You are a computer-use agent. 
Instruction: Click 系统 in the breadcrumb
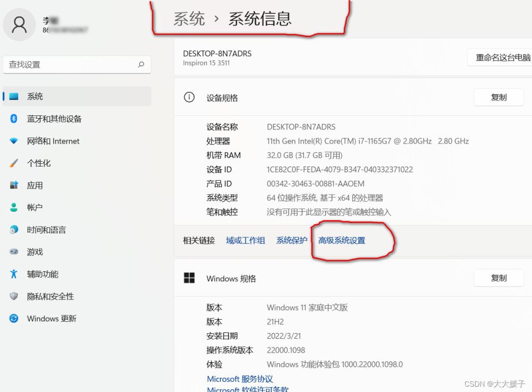tap(189, 19)
